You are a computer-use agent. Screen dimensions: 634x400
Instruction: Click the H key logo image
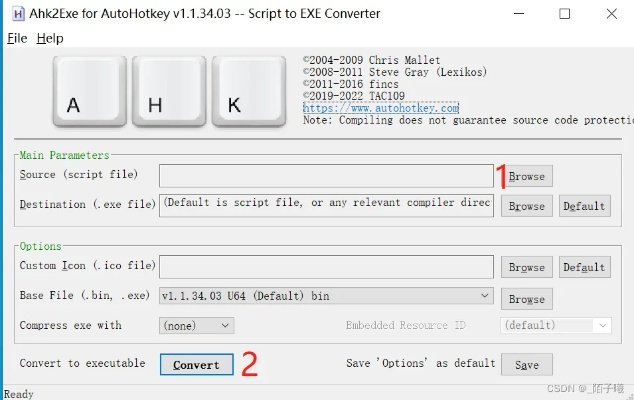tap(169, 91)
